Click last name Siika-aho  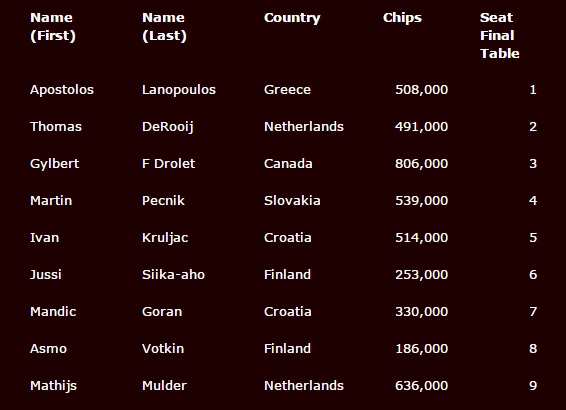[173, 275]
